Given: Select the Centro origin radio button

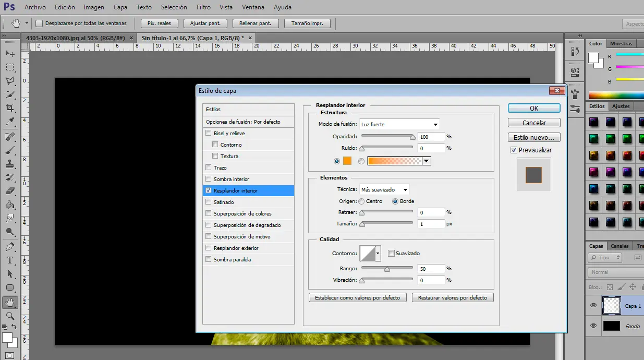Looking at the screenshot, I should tap(361, 201).
